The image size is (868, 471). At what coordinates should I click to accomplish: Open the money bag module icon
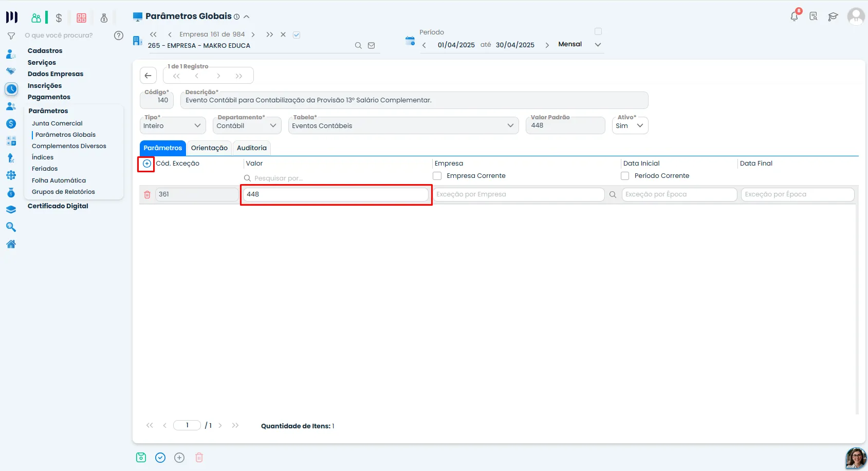coord(104,18)
